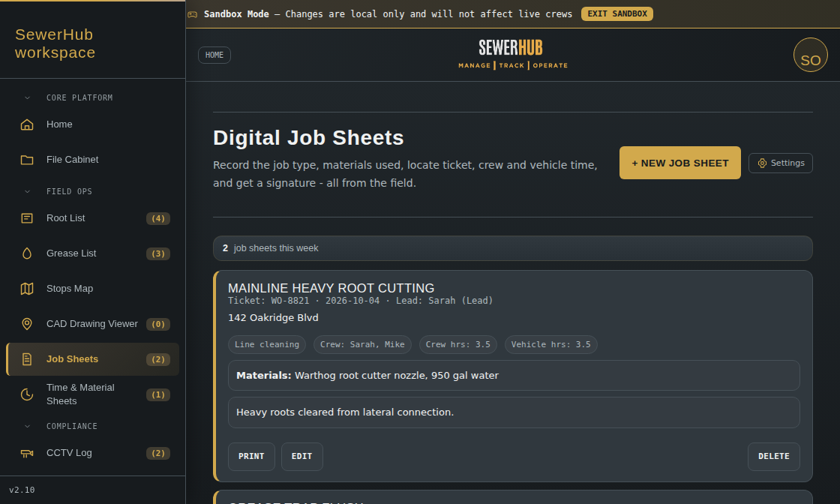Click the Crew: Sarah, Mike tag
This screenshot has width=840, height=504.
pos(362,344)
